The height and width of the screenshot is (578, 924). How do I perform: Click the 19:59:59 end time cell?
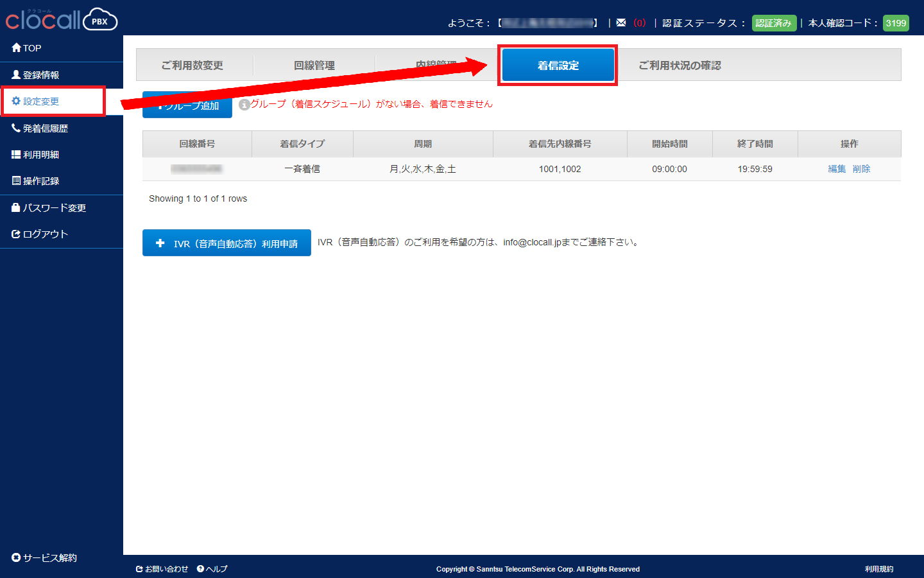pyautogui.click(x=755, y=169)
